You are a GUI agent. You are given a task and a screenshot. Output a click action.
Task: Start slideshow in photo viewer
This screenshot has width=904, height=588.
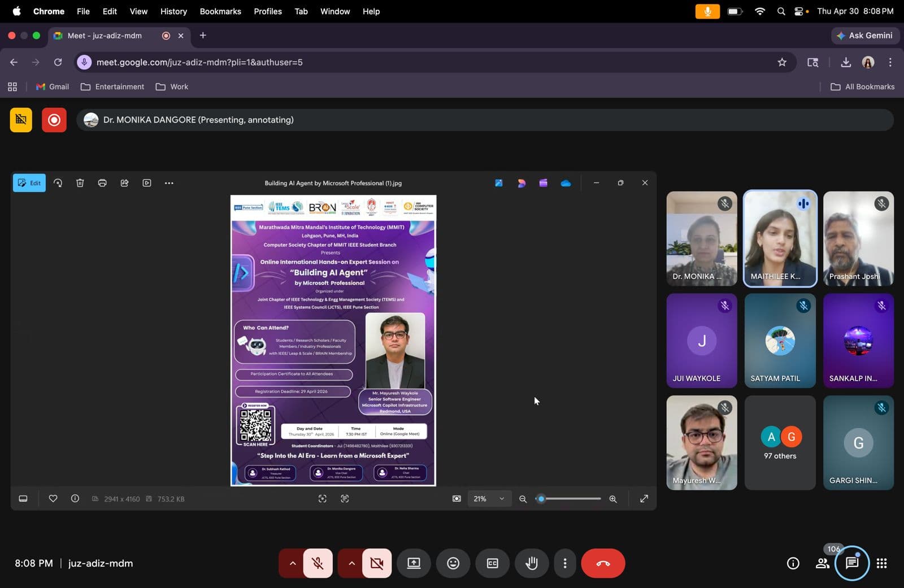tap(147, 183)
